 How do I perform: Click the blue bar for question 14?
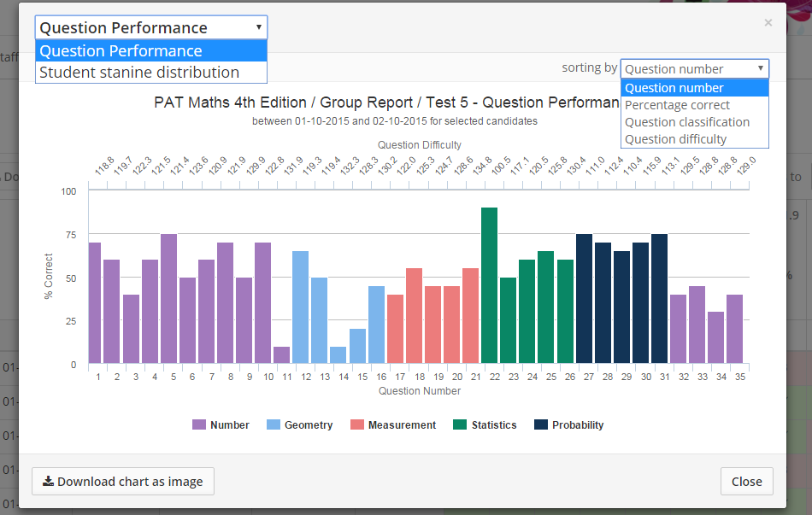(338, 354)
